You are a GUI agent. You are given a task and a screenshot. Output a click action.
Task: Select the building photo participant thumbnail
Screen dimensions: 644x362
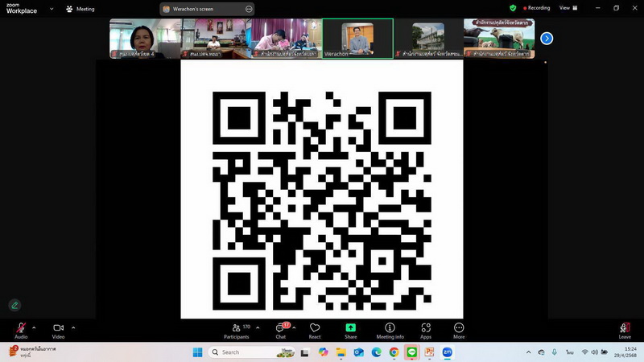428,38
